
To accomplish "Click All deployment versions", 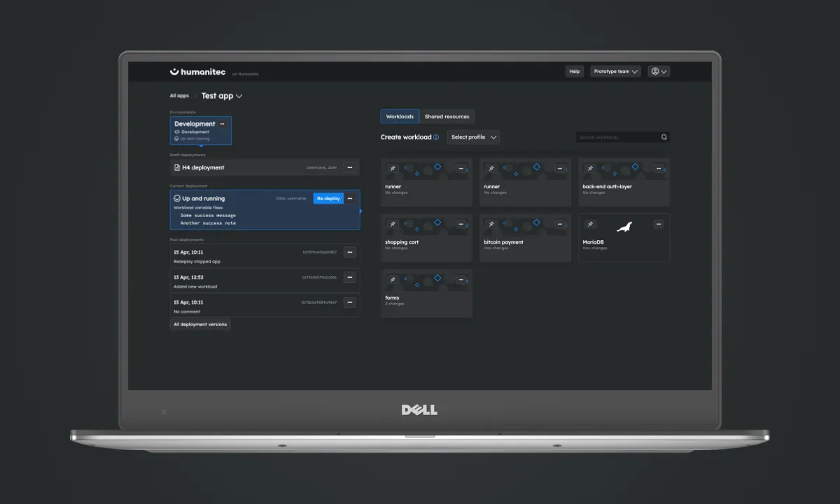I will coord(200,324).
